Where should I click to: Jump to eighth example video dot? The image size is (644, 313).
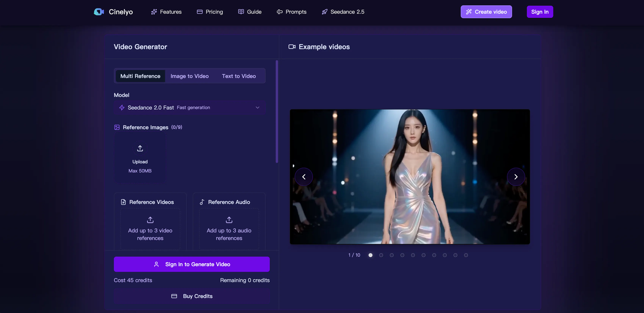[x=445, y=255]
